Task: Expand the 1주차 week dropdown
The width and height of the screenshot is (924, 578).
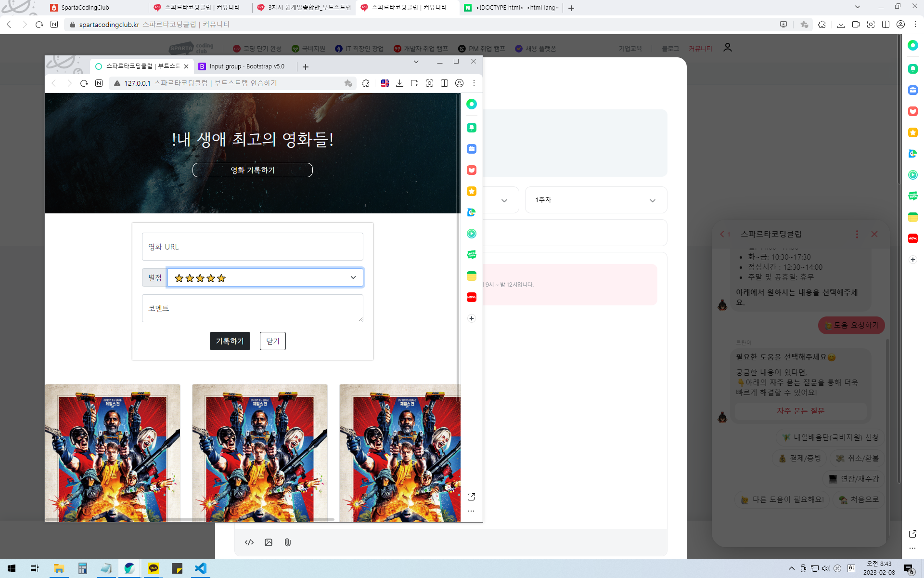Action: click(596, 200)
